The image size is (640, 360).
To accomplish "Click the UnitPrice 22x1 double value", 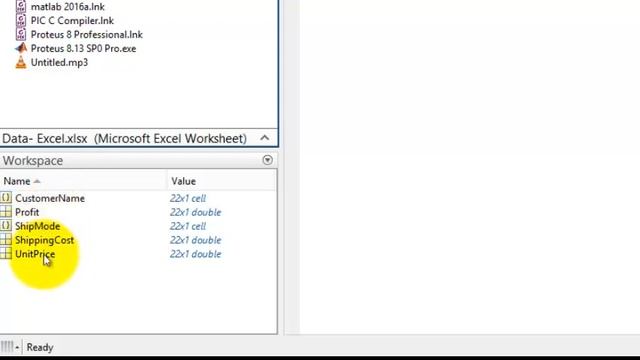I will point(196,254).
